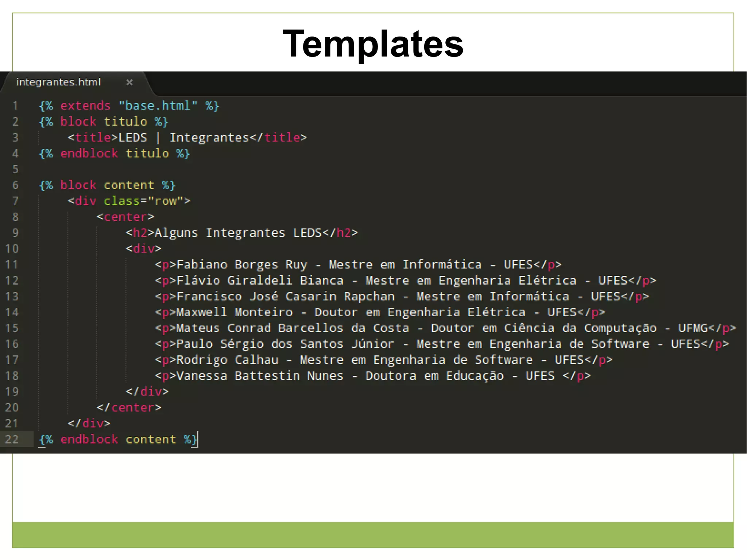Click the Fabiano Borges Ruy line
The height and width of the screenshot is (560, 747).
358,264
